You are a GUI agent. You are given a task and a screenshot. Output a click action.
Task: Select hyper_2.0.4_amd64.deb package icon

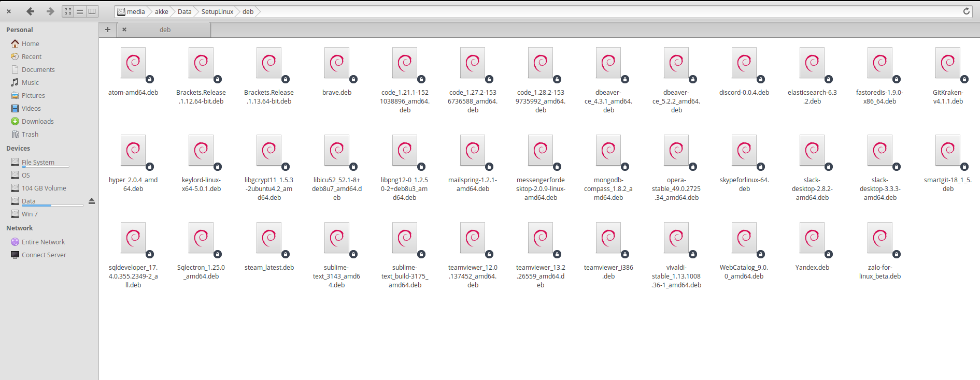pyautogui.click(x=133, y=151)
